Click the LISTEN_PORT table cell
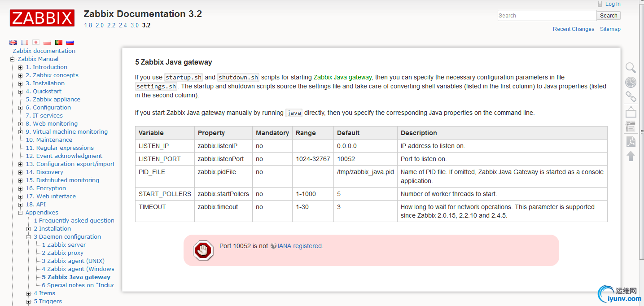The width and height of the screenshot is (644, 306). pyautogui.click(x=165, y=159)
